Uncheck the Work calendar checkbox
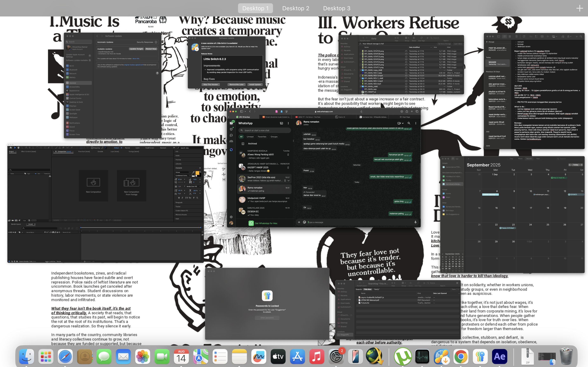 coord(444,197)
